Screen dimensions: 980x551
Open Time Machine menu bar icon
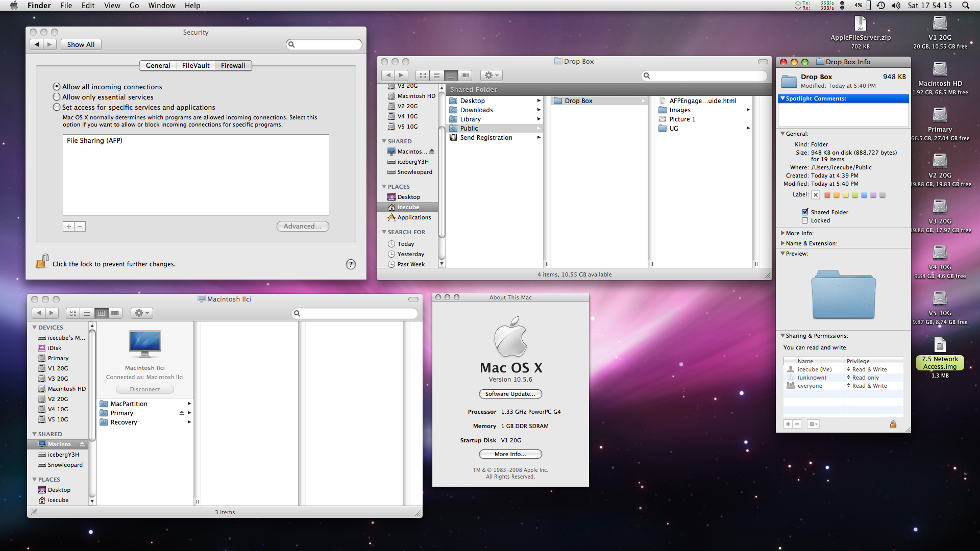881,6
